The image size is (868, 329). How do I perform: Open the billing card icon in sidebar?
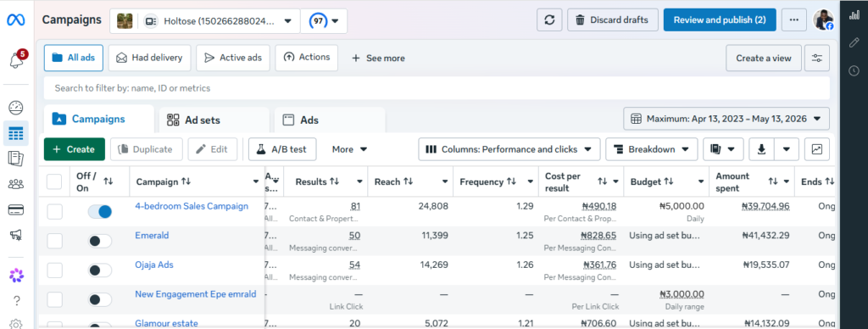(x=16, y=210)
